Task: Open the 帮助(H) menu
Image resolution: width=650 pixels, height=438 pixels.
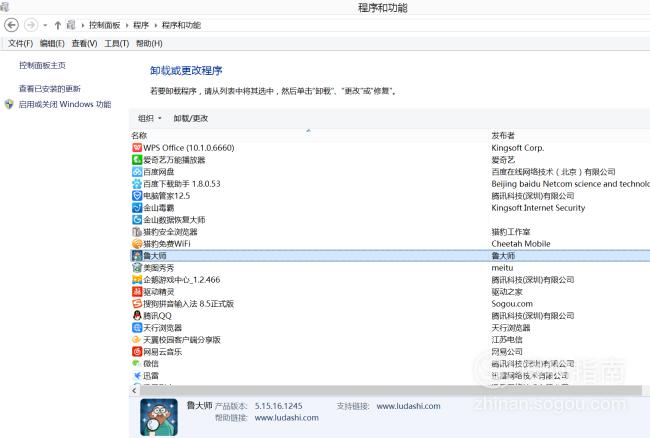Action: (x=149, y=44)
